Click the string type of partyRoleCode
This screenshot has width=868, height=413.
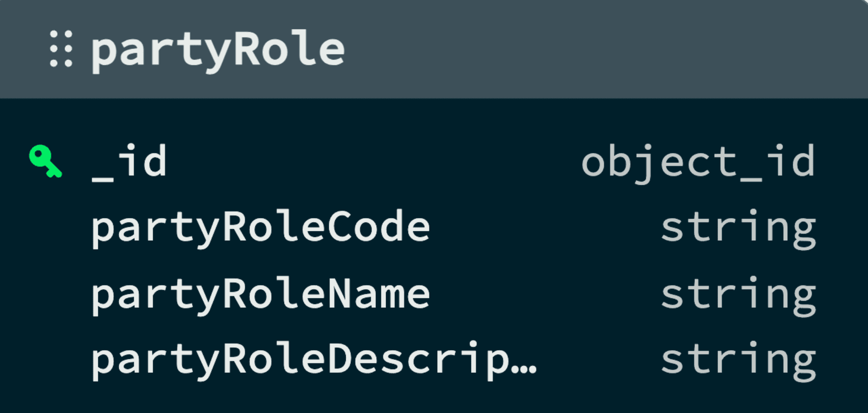pos(738,227)
